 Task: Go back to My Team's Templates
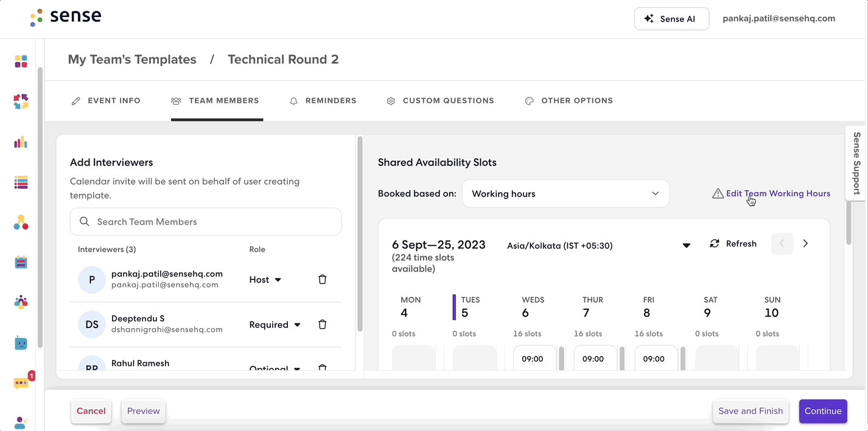pos(132,60)
